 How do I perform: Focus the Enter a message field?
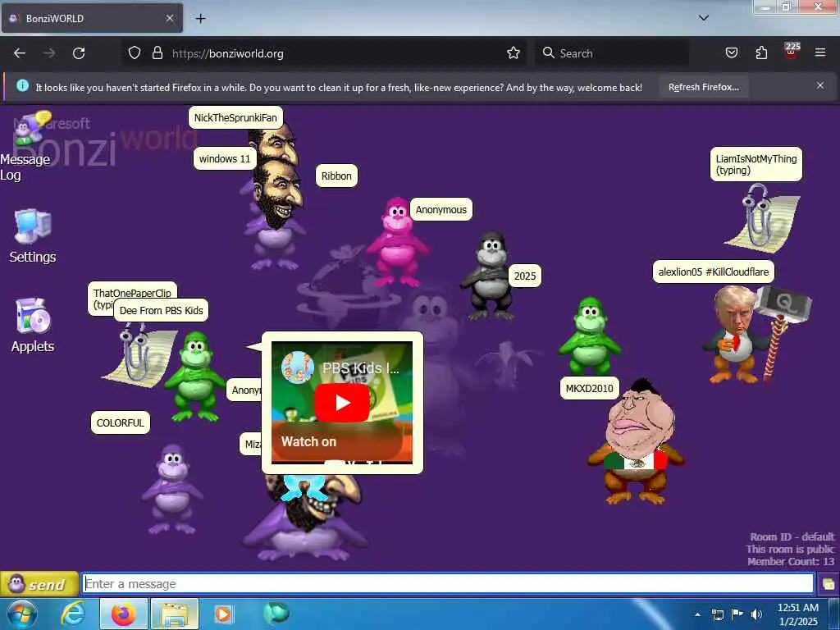(448, 583)
